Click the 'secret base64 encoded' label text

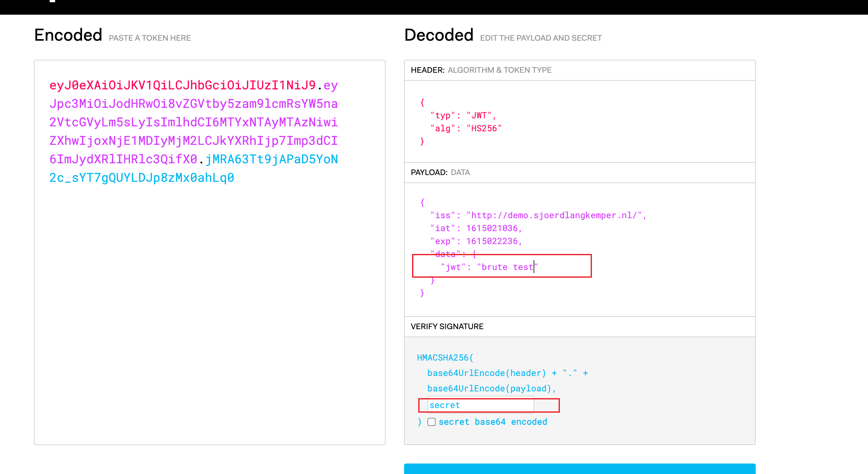(492, 422)
